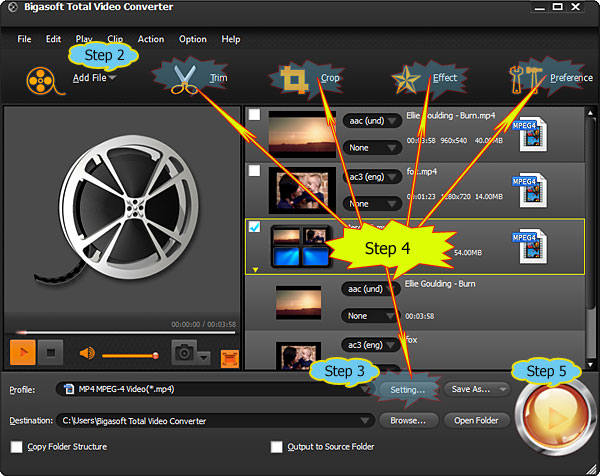Check the Ellie Goulding - Burn.mp4 checkbox
This screenshot has height=476, width=600.
pyautogui.click(x=254, y=115)
